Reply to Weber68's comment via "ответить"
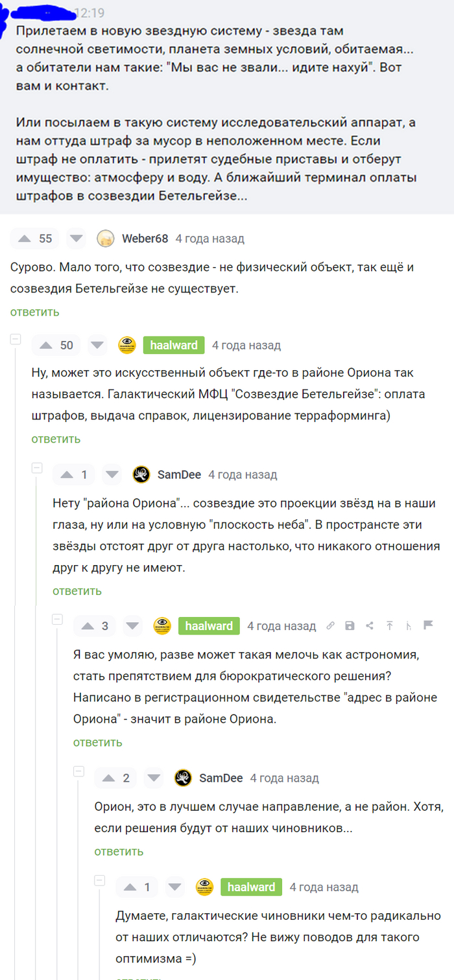This screenshot has width=454, height=980. (x=34, y=312)
